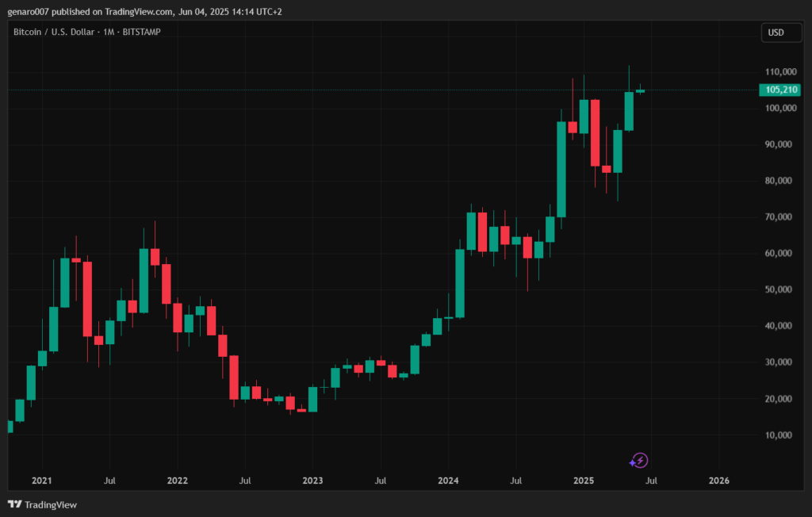Viewport: 812px width, 517px height.
Task: Click the 2022 label on the time axis
Action: click(178, 481)
